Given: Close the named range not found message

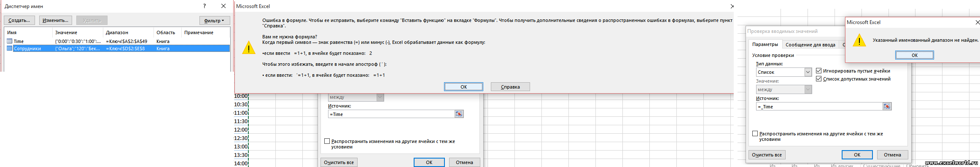Looking at the screenshot, I should 977,22.
